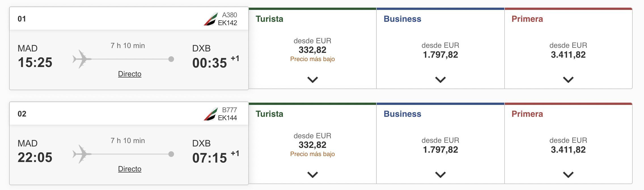This screenshot has height=190, width=644.
Task: Select Business heading on second flight
Action: coord(402,114)
